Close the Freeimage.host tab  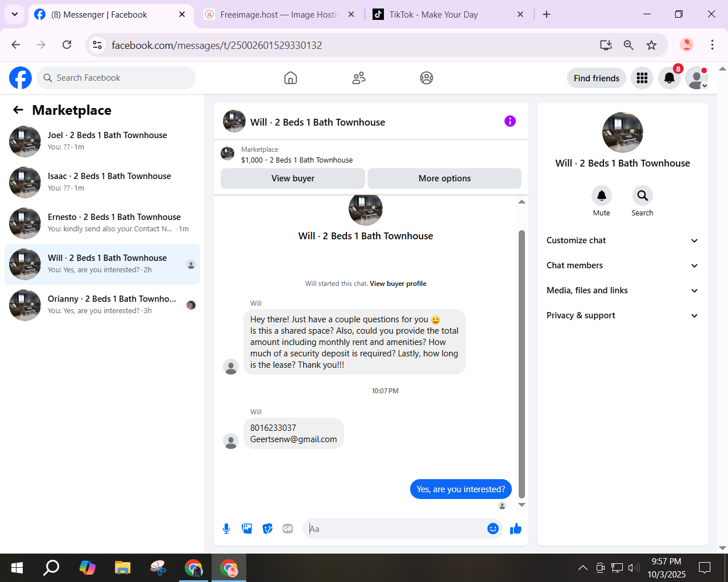(351, 14)
